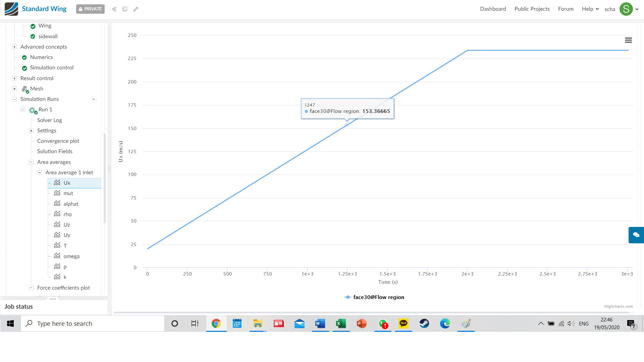This screenshot has height=362, width=644.
Task: Open the green user avatar menu
Action: point(626,9)
